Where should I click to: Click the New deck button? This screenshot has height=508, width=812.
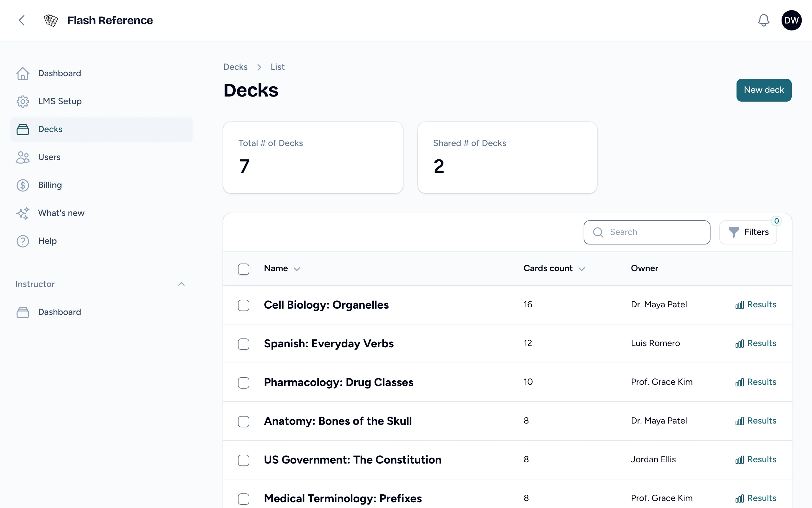click(764, 90)
